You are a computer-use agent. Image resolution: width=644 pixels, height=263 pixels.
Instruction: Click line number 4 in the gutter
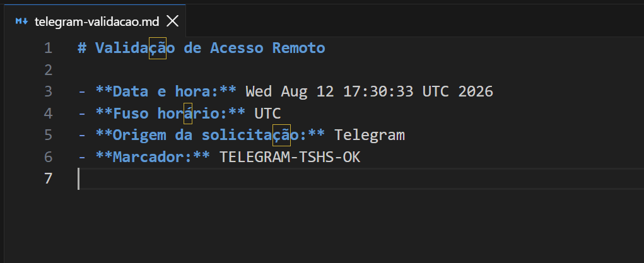point(49,114)
